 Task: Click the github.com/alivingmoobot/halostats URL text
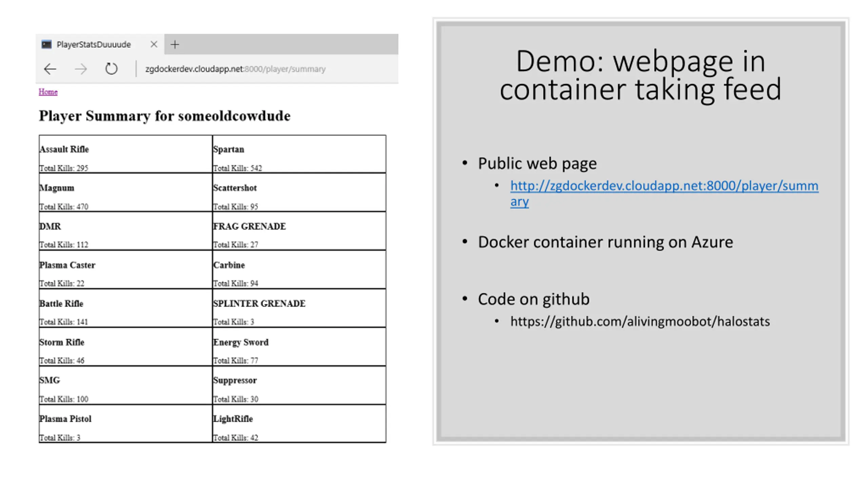coord(640,321)
